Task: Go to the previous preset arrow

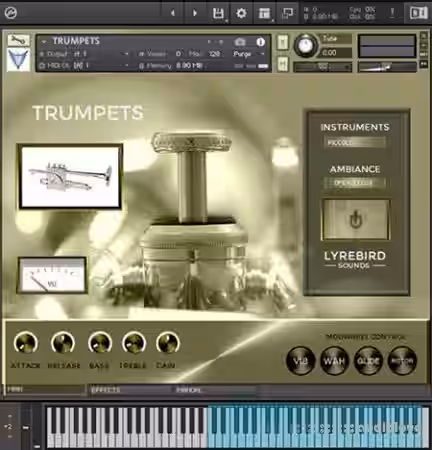Action: tap(173, 13)
